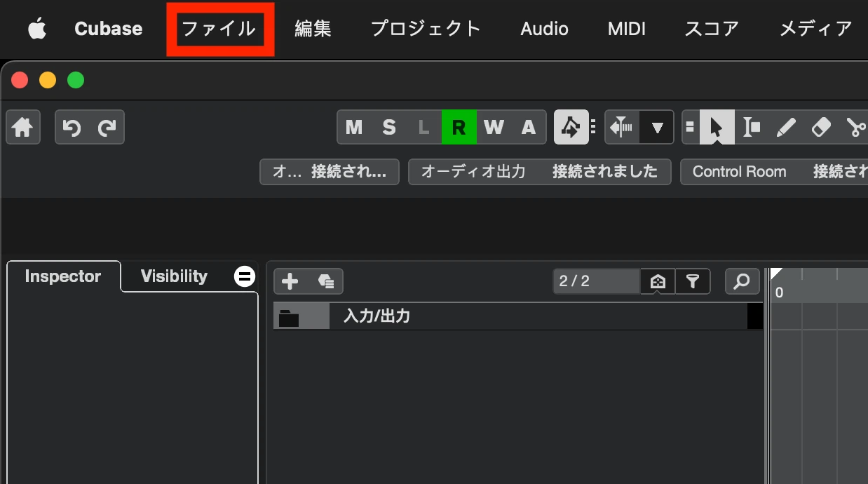Redo the last undone action
Screen dimensions: 868x484
coord(107,127)
